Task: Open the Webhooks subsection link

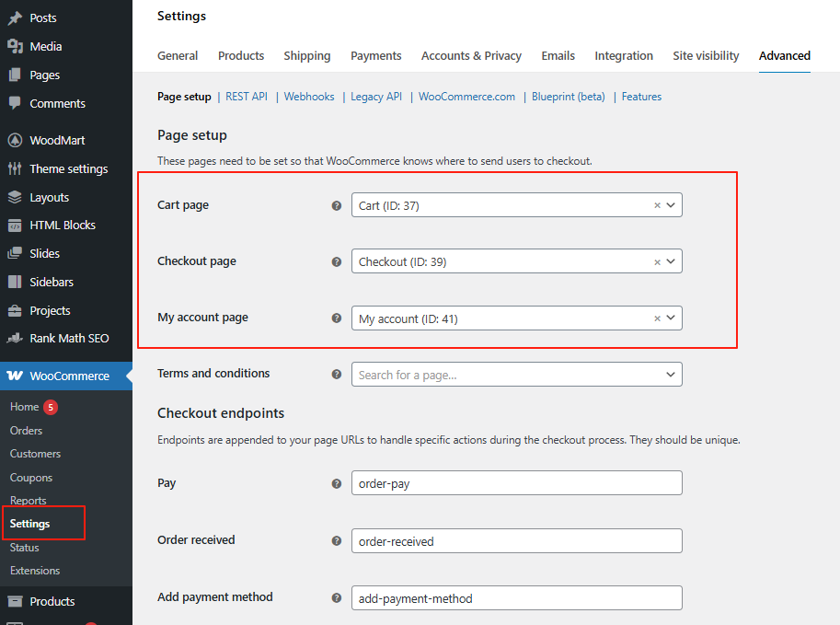Action: click(x=309, y=97)
